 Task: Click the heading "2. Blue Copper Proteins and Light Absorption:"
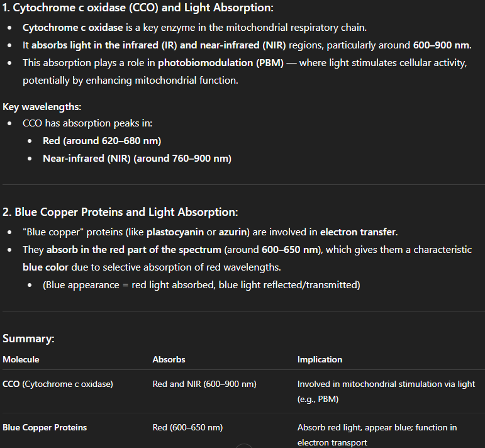120,212
